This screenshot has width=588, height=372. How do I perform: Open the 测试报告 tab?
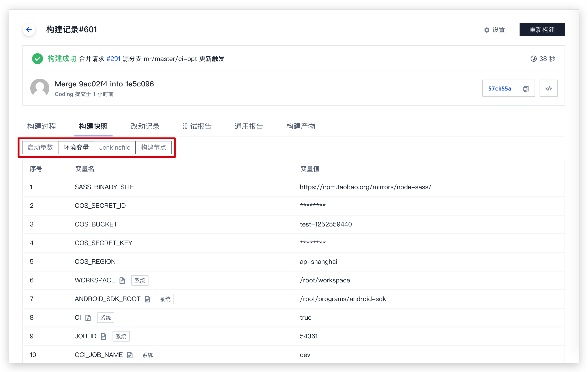tap(197, 126)
